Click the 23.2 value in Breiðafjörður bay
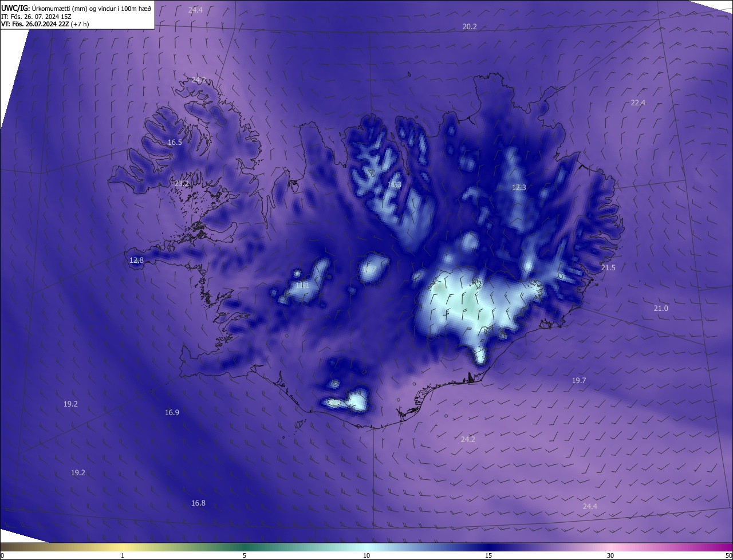This screenshot has height=560, width=733. coord(181,184)
